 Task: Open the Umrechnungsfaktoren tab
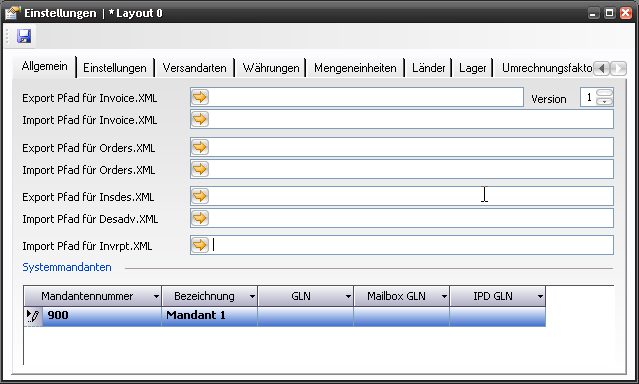[x=546, y=68]
